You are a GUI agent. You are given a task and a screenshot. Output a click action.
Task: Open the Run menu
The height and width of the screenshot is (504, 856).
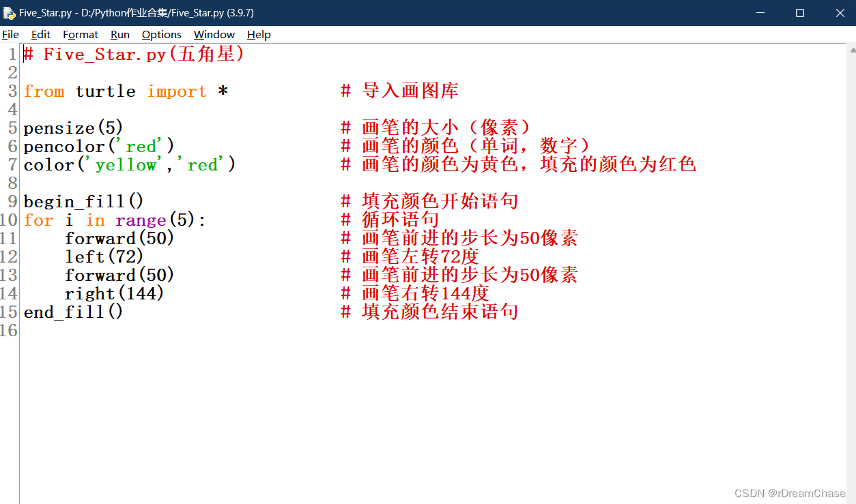point(120,34)
